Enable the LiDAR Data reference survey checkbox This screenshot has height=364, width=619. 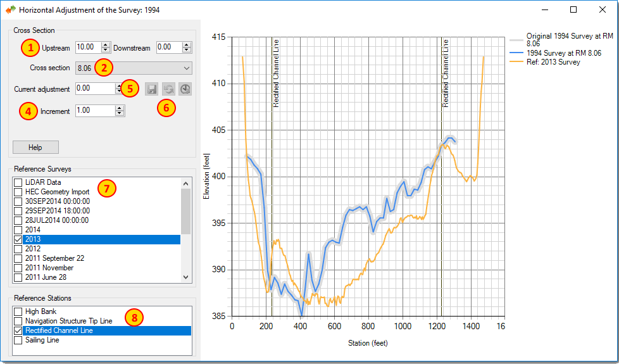coord(18,183)
